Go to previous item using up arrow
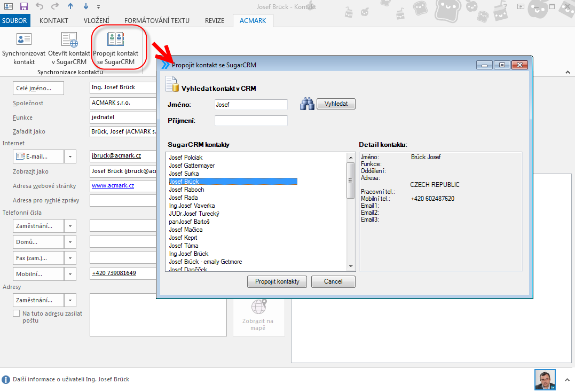 [x=70, y=6]
